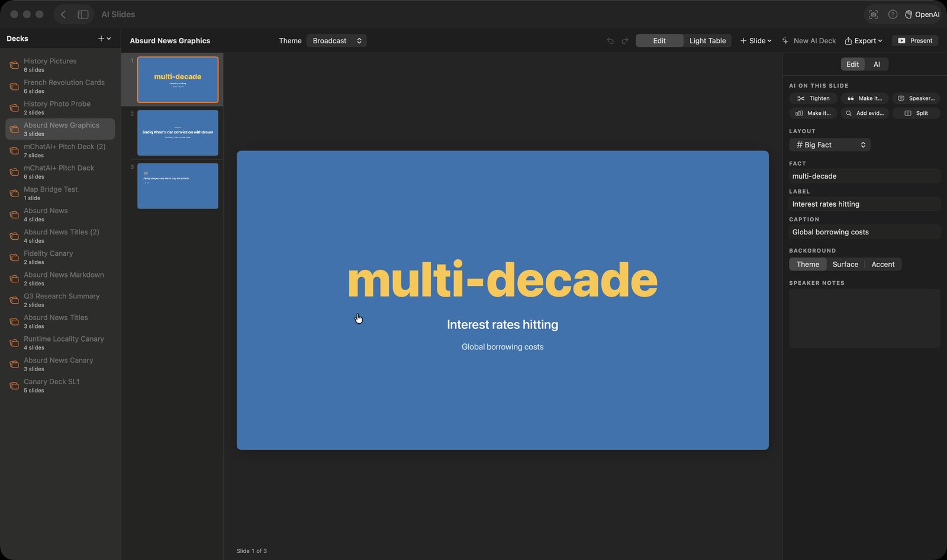Image resolution: width=947 pixels, height=560 pixels.
Task: Open the Export dropdown menu
Action: [x=863, y=41]
